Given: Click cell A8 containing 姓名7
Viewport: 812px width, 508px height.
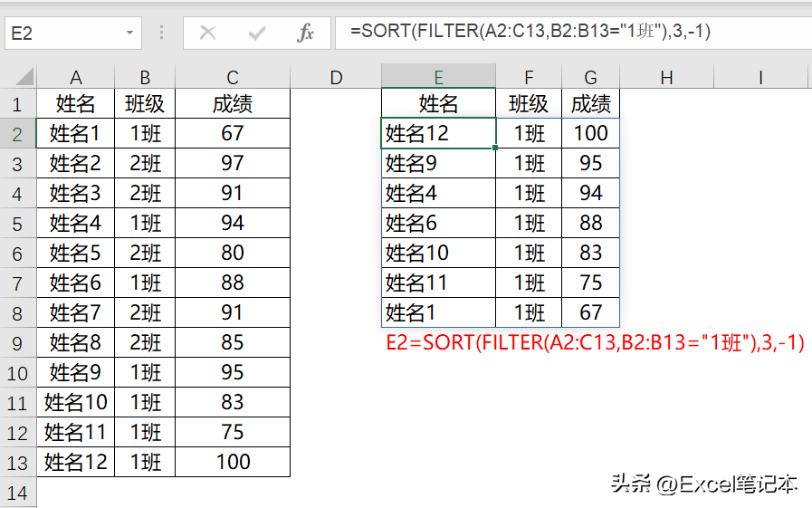Looking at the screenshot, I should [76, 312].
